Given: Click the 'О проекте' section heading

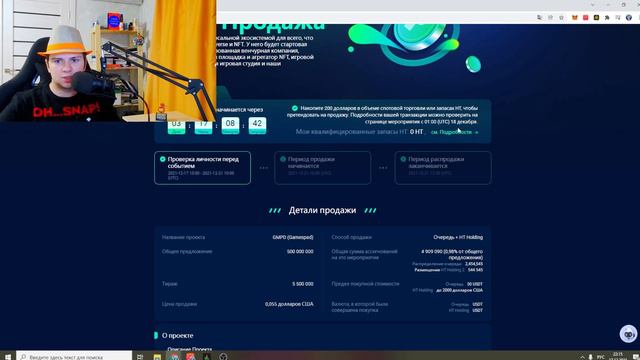Looking at the screenshot, I should 178,336.
